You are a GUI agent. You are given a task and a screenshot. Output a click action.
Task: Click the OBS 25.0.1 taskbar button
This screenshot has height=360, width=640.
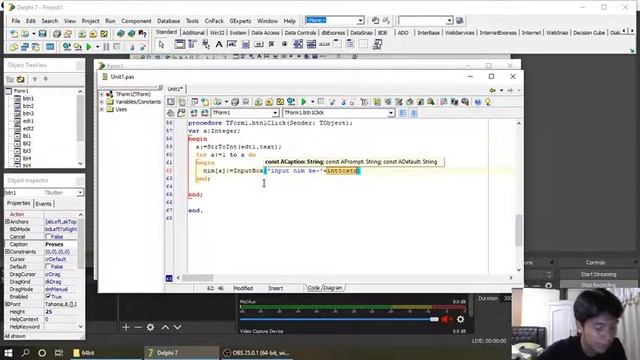[x=257, y=353]
